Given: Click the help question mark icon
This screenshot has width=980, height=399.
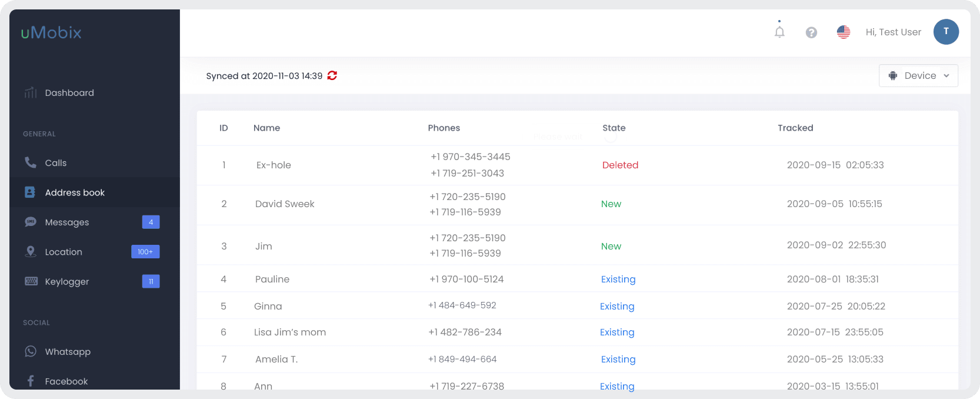Looking at the screenshot, I should tap(811, 32).
